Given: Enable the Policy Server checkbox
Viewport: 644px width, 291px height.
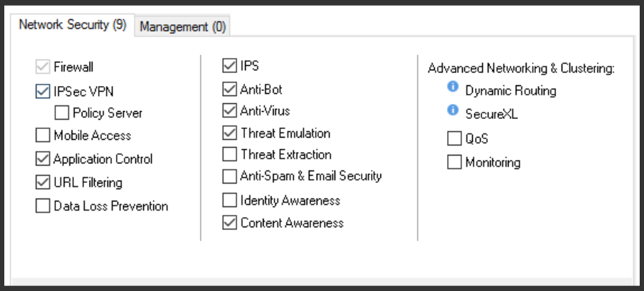Looking at the screenshot, I should 62,113.
